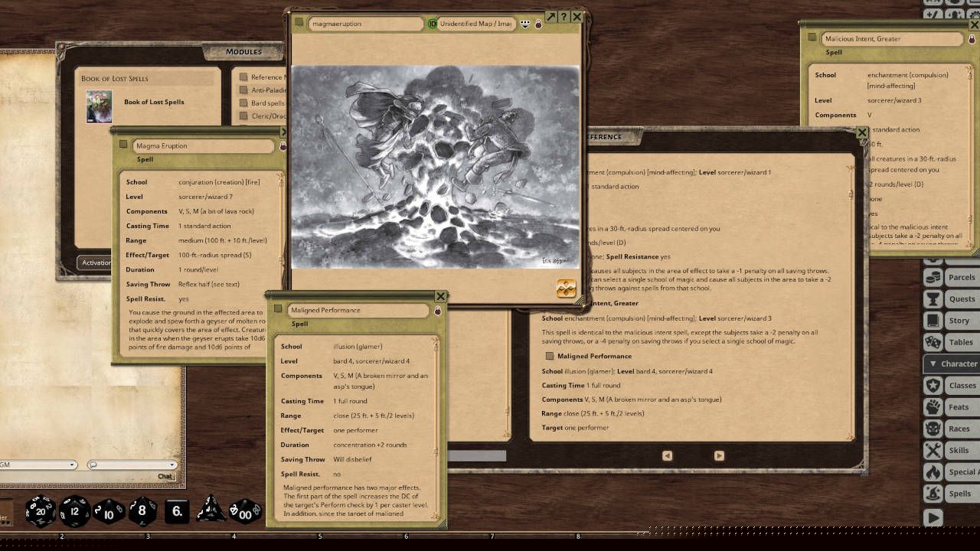Open the Tables sidebar button
This screenshot has height=551, width=980.
point(950,342)
